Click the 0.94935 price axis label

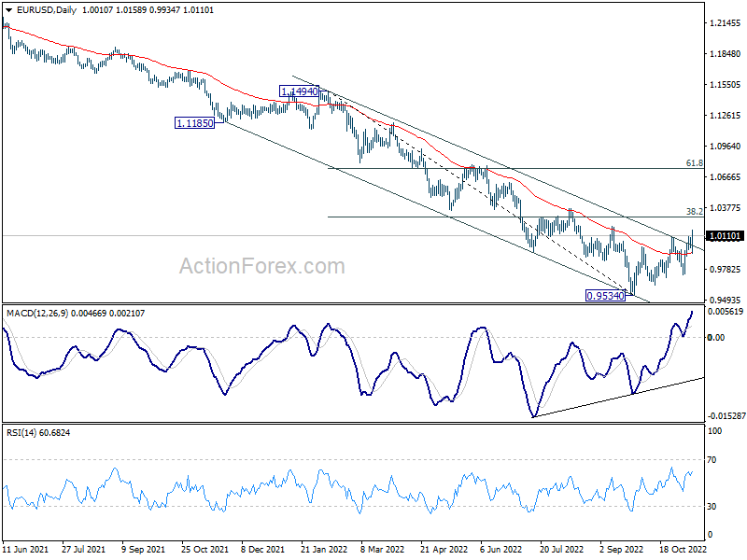(x=726, y=300)
